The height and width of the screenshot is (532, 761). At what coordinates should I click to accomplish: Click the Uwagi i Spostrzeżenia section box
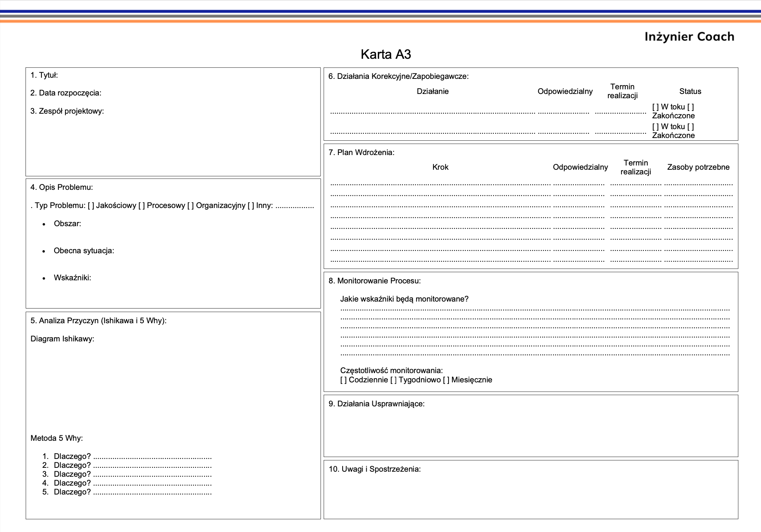point(531,489)
